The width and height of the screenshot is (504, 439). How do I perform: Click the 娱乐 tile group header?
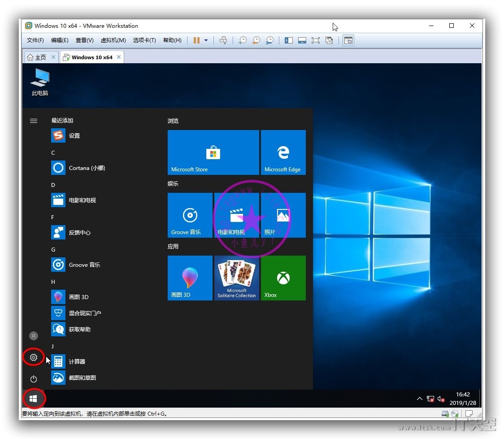173,183
